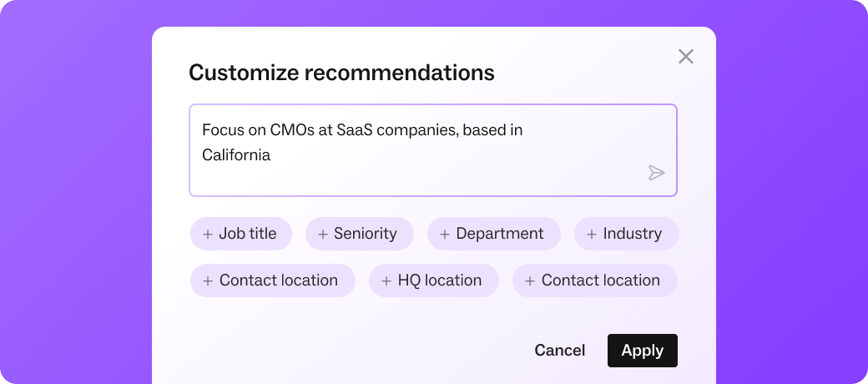This screenshot has height=384, width=868.
Task: Cancel the recommendation customization
Action: (560, 351)
